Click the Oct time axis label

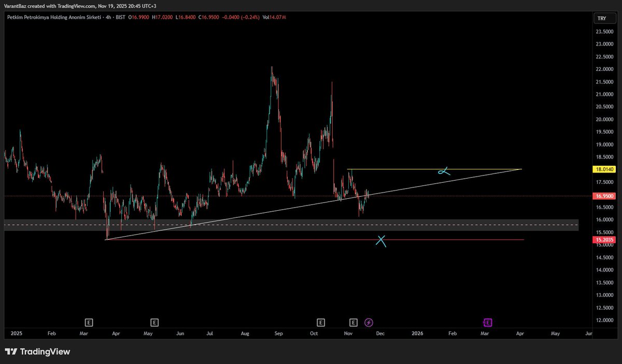[x=314, y=334]
